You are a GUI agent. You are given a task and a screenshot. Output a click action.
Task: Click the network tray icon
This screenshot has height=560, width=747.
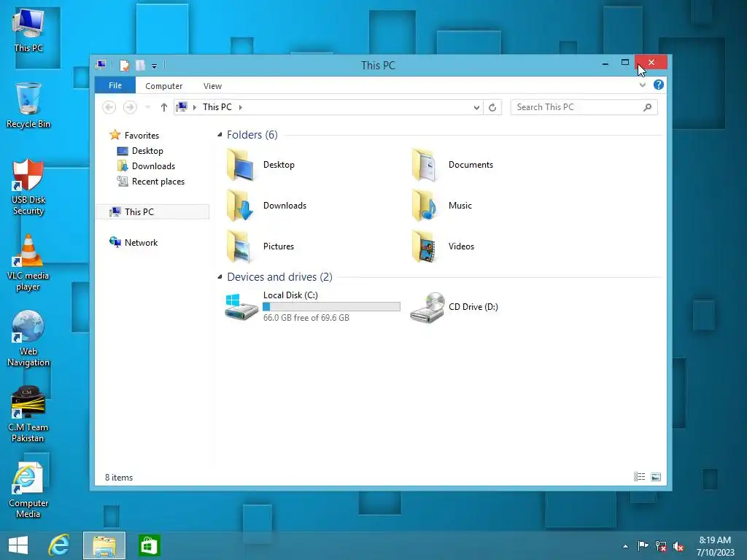(x=661, y=546)
